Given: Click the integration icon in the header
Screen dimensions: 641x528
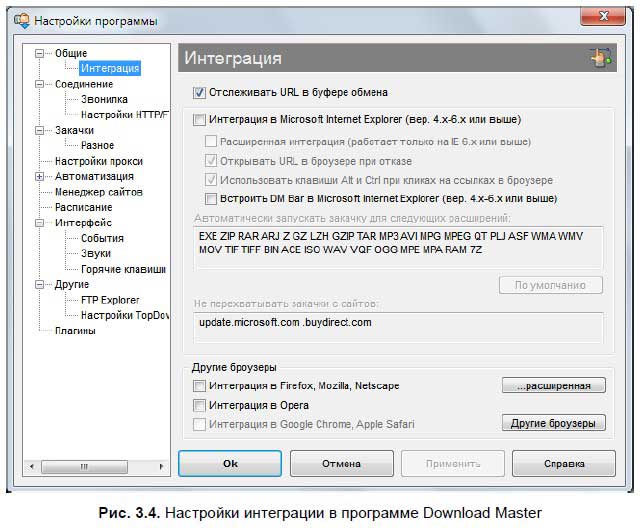Looking at the screenshot, I should (x=600, y=59).
